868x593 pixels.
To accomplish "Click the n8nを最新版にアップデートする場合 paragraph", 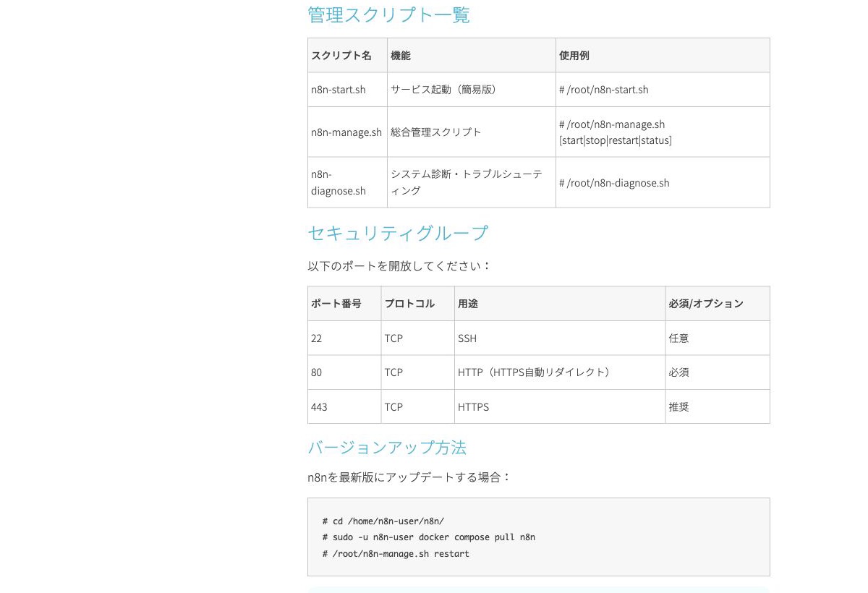I will [x=409, y=477].
